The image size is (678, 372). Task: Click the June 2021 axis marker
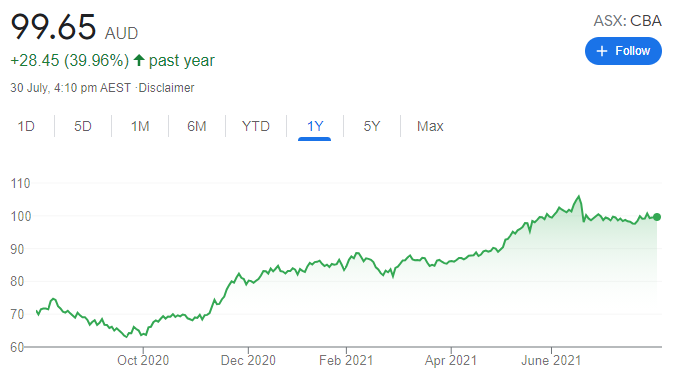[551, 360]
